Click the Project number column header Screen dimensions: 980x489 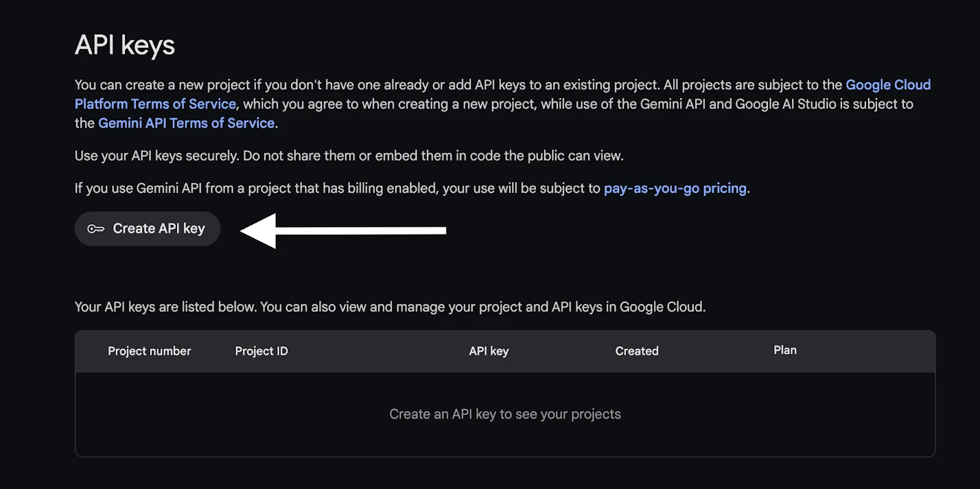(x=149, y=351)
